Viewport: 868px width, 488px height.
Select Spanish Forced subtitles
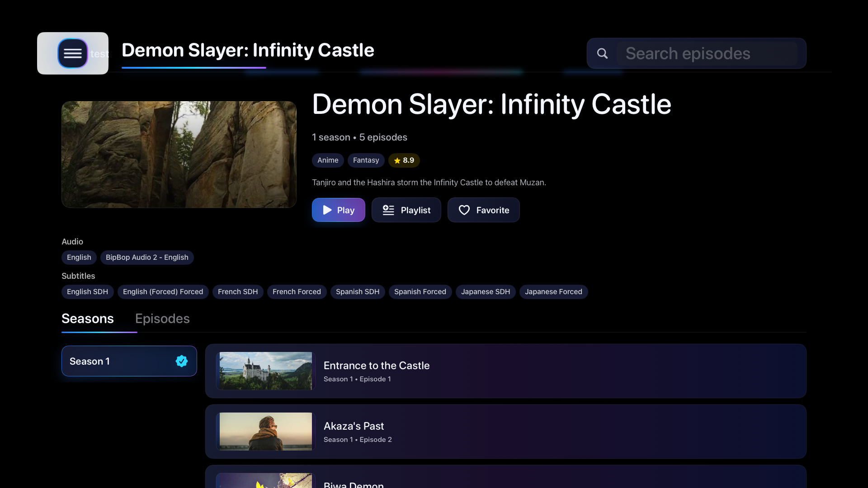point(420,292)
